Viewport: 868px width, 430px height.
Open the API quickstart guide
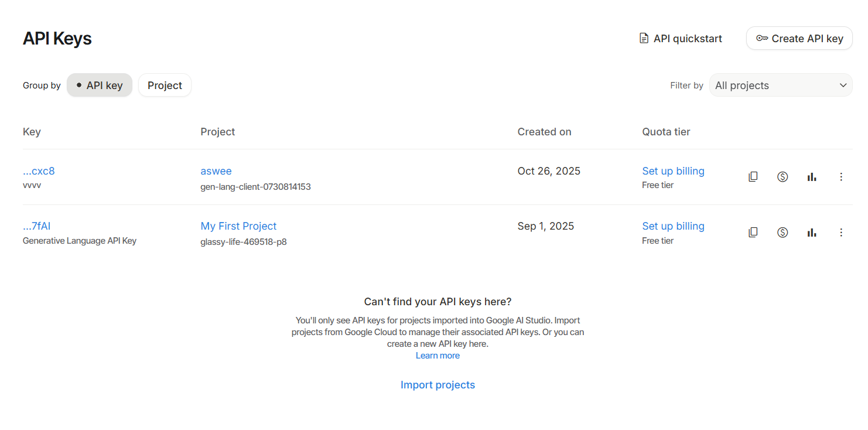681,39
